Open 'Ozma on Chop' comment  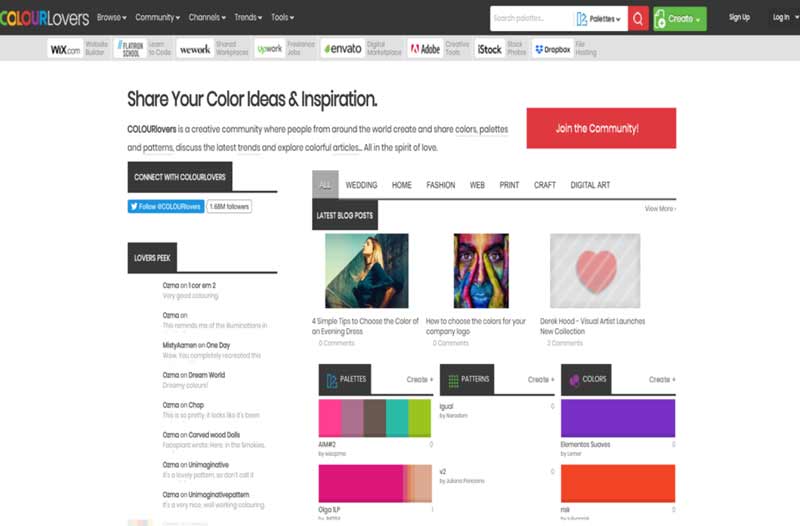click(x=183, y=405)
